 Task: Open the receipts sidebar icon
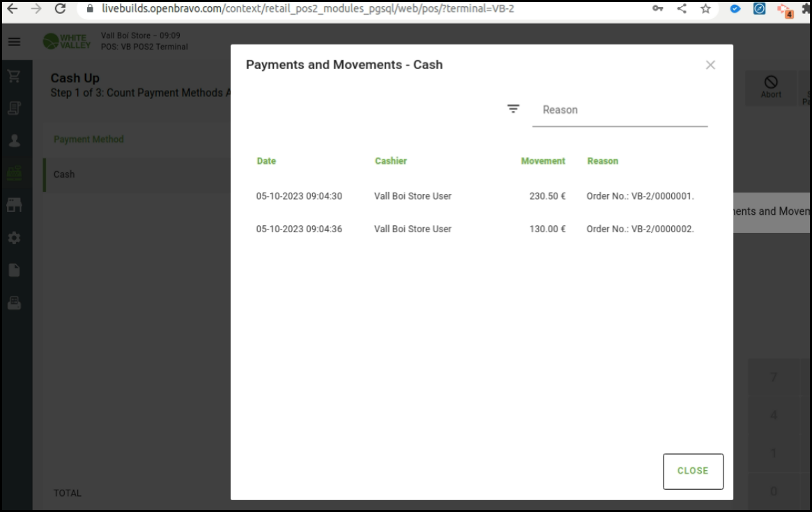point(14,108)
